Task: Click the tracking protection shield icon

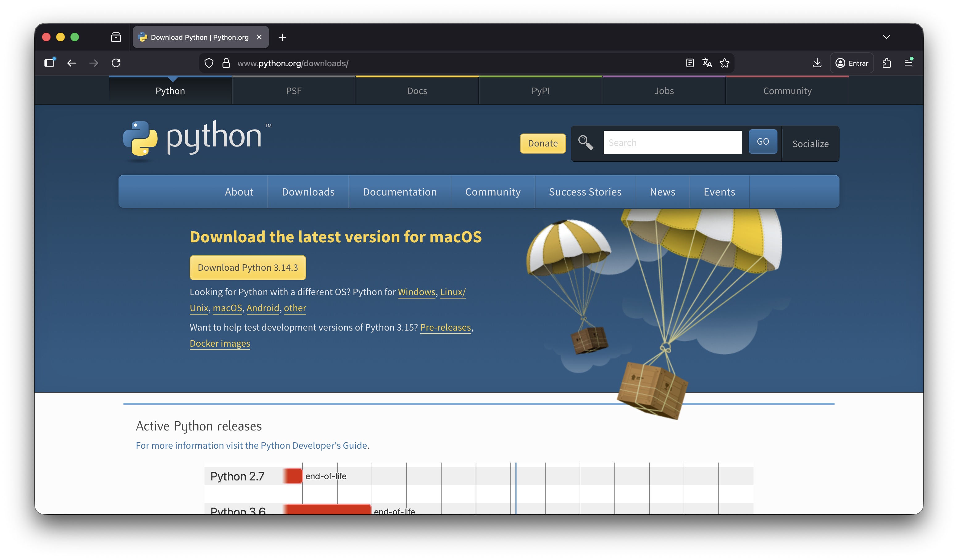Action: 209,63
